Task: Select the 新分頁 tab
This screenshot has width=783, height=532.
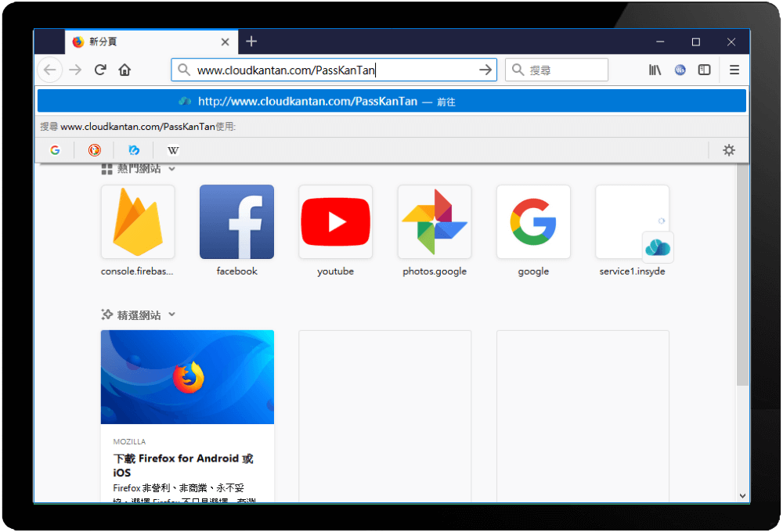Action: [151, 42]
